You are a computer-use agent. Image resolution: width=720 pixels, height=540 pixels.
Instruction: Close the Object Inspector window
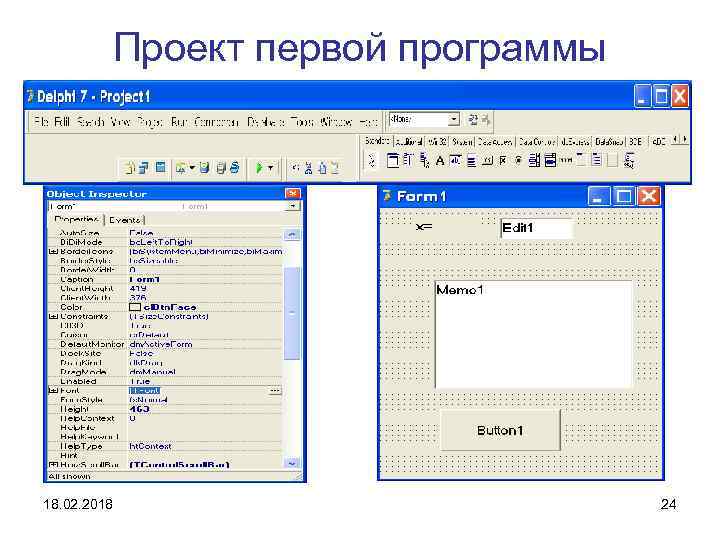point(293,194)
